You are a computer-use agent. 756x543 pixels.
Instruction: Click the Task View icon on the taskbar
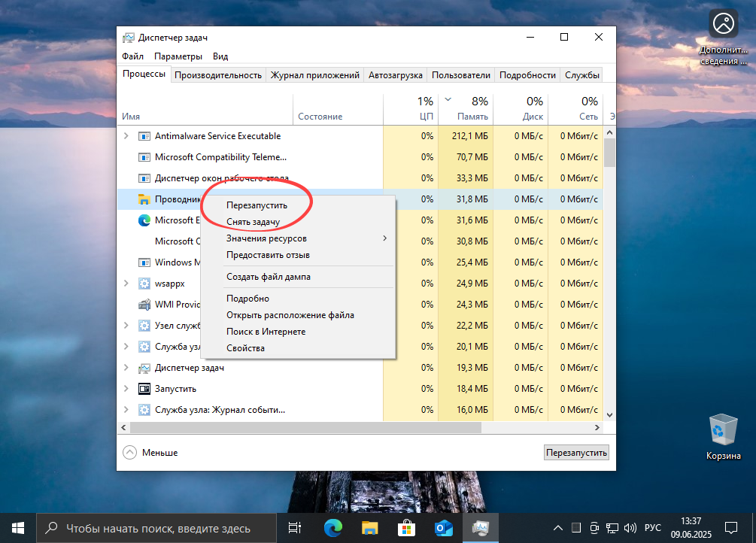(295, 527)
